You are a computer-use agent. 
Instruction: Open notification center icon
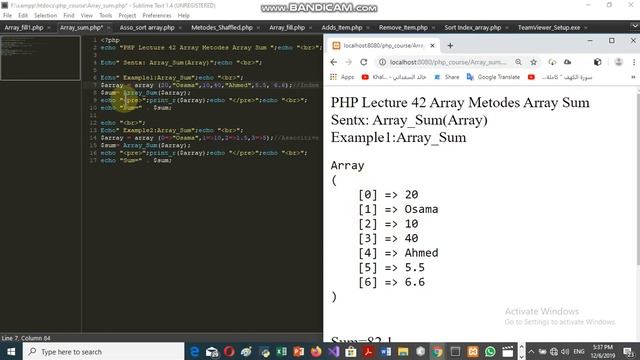tap(629, 351)
